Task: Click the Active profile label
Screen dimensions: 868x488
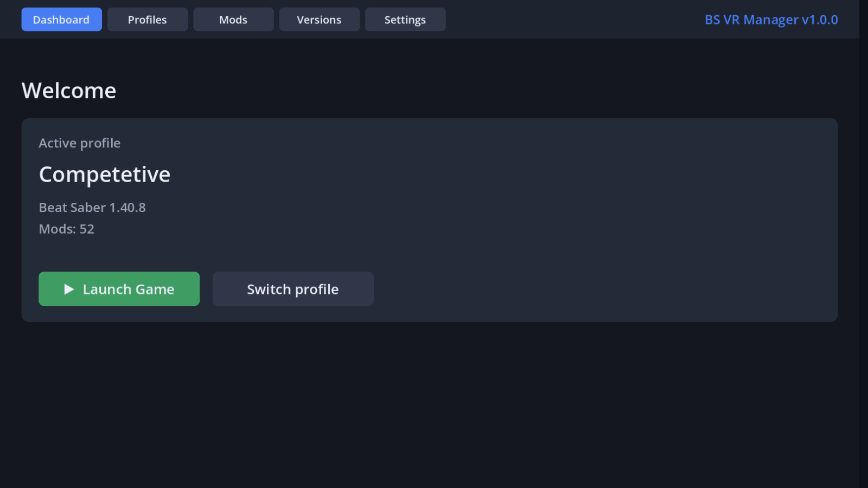Action: pyautogui.click(x=80, y=143)
